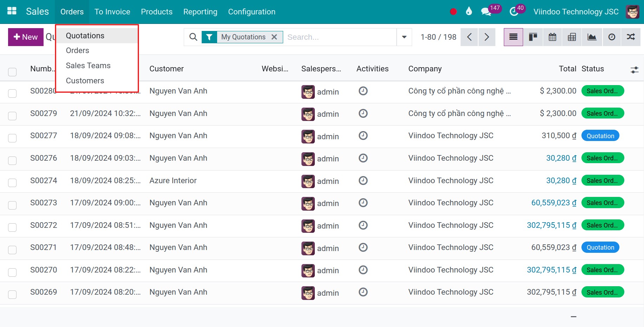Image resolution: width=644 pixels, height=327 pixels.
Task: Check the row checkbox for S00279
Action: pyautogui.click(x=12, y=116)
